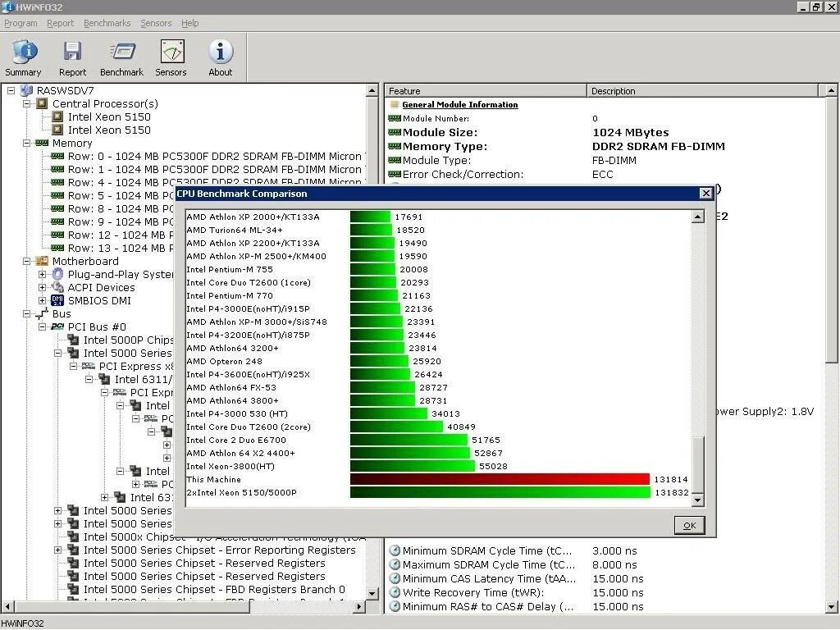Viewport: 840px width, 630px height.
Task: Click the info icon beside Module Number
Action: [395, 119]
